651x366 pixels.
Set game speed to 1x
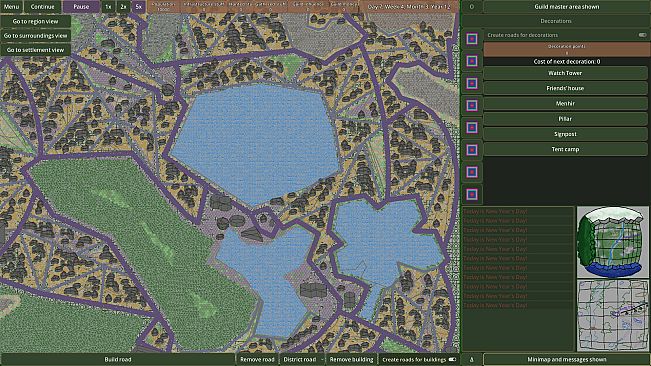[108, 7]
